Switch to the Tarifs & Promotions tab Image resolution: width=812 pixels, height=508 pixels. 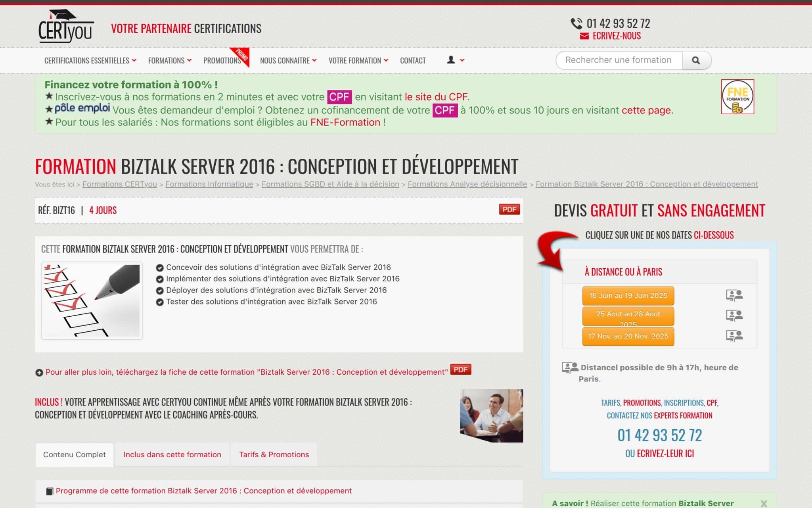click(x=274, y=455)
